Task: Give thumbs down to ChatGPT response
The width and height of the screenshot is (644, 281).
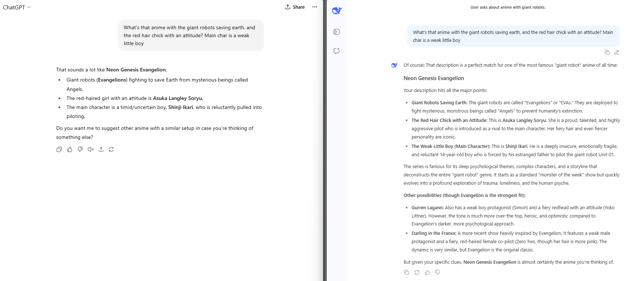Action: 80,149
